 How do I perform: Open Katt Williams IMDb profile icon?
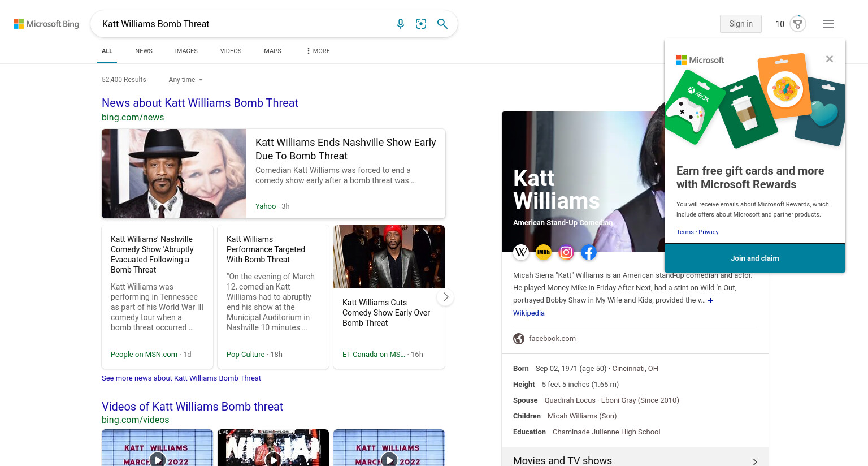coord(544,252)
